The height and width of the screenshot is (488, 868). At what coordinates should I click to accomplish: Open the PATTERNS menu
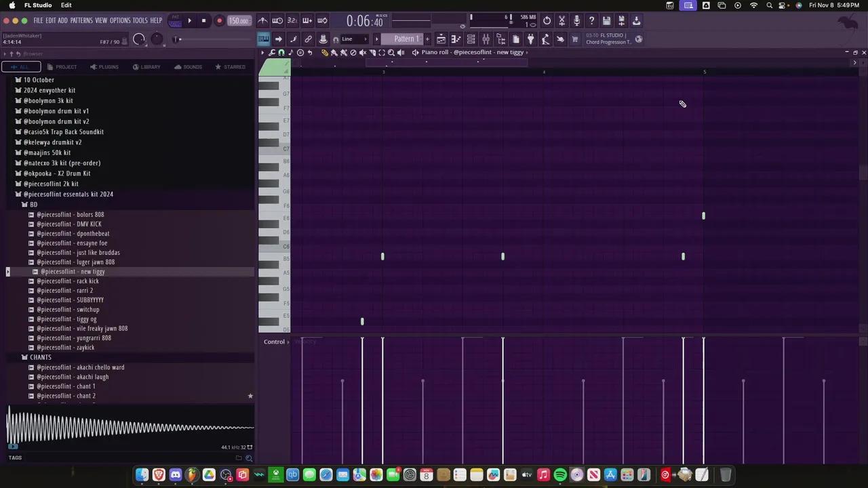pos(81,21)
